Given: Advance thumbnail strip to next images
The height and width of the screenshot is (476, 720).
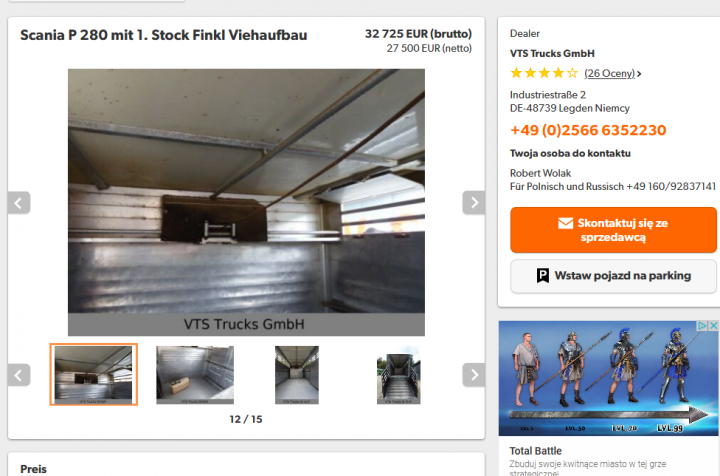Looking at the screenshot, I should 474,375.
